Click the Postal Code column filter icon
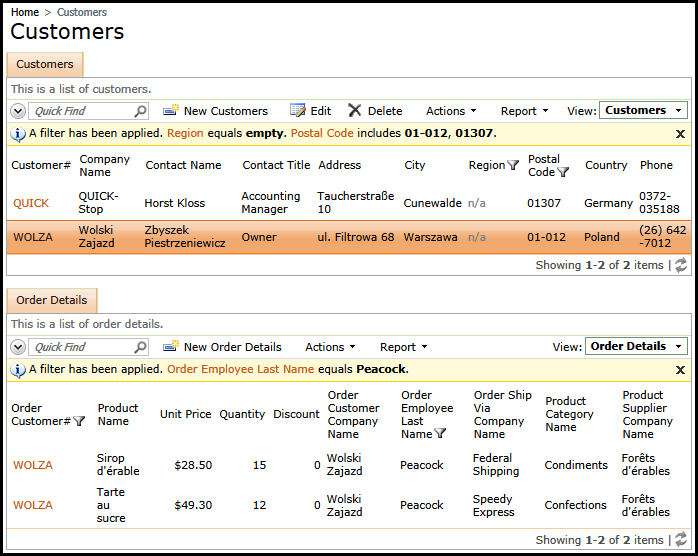698x556 pixels. tap(563, 172)
